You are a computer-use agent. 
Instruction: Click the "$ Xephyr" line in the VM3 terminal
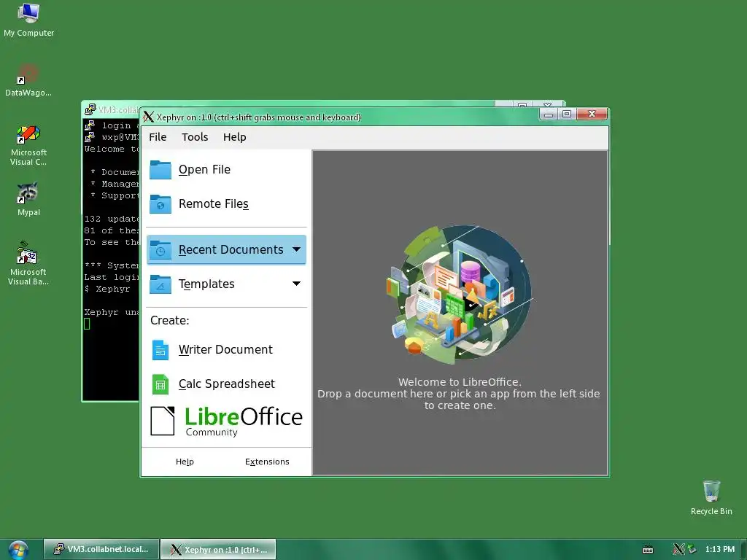107,289
